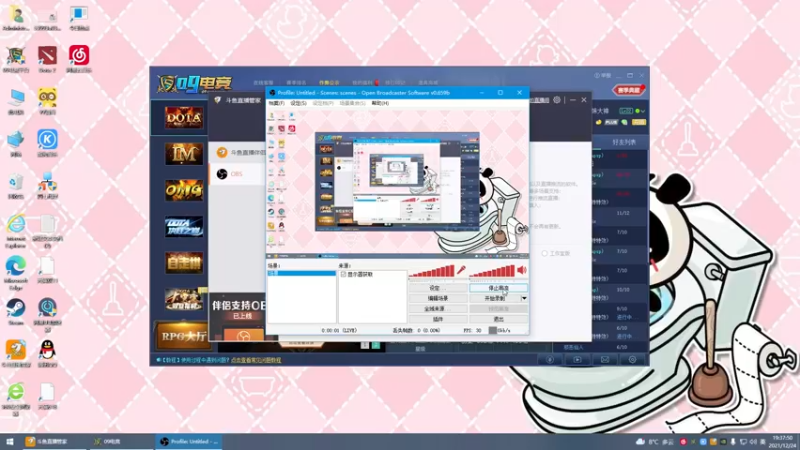Viewport: 800px width, 450px height.
Task: Adjust the speaker volume bars in OBS
Action: [x=492, y=271]
